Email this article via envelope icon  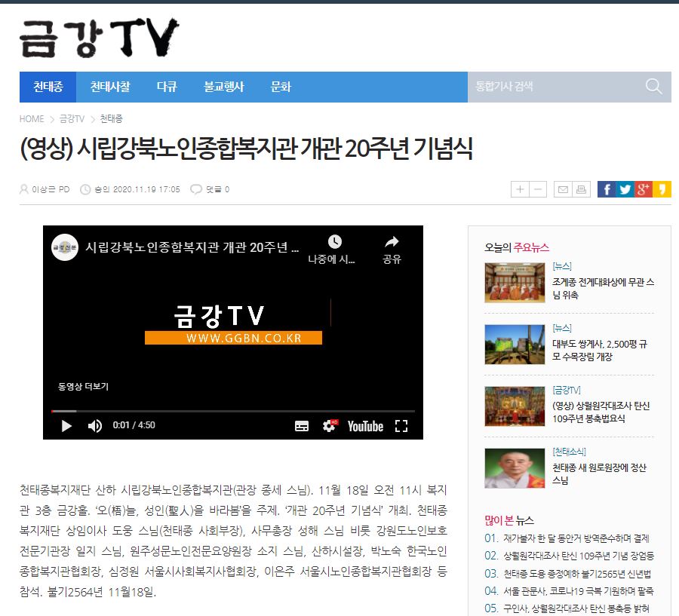[x=562, y=189]
